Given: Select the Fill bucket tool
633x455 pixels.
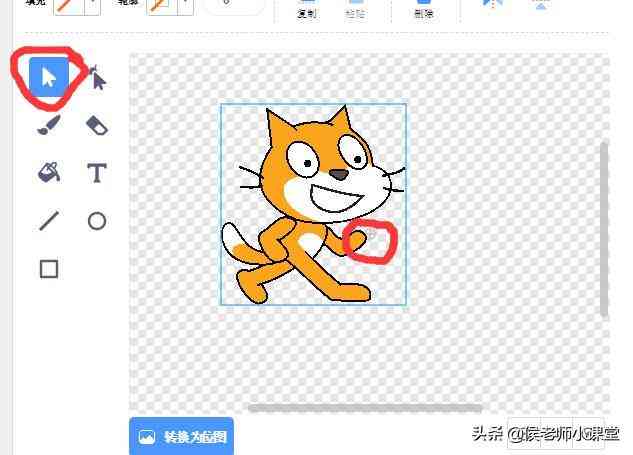Looking at the screenshot, I should (49, 173).
